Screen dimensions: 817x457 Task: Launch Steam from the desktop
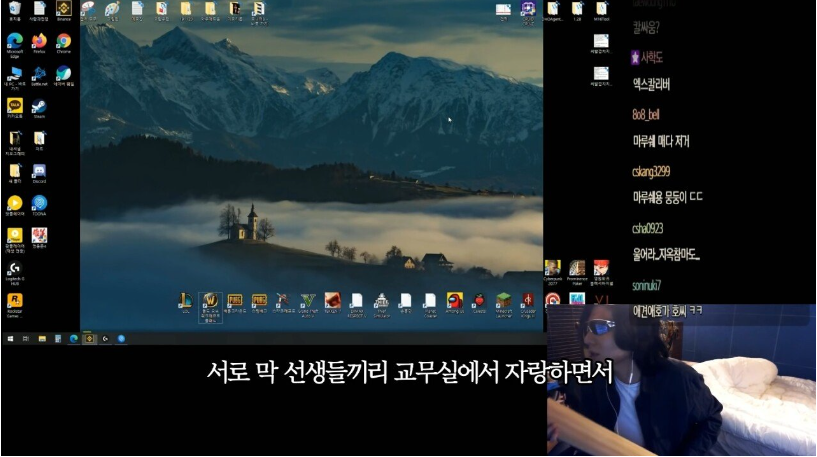click(x=39, y=108)
